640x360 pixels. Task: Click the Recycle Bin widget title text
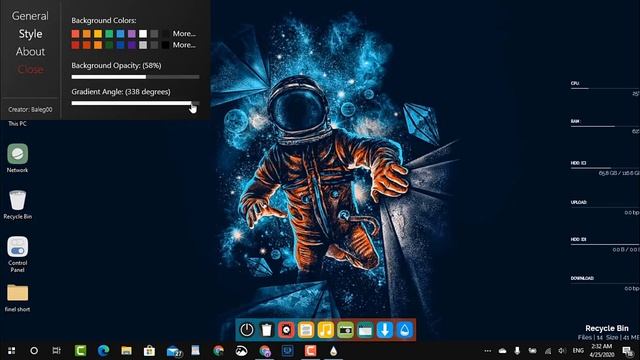607,328
